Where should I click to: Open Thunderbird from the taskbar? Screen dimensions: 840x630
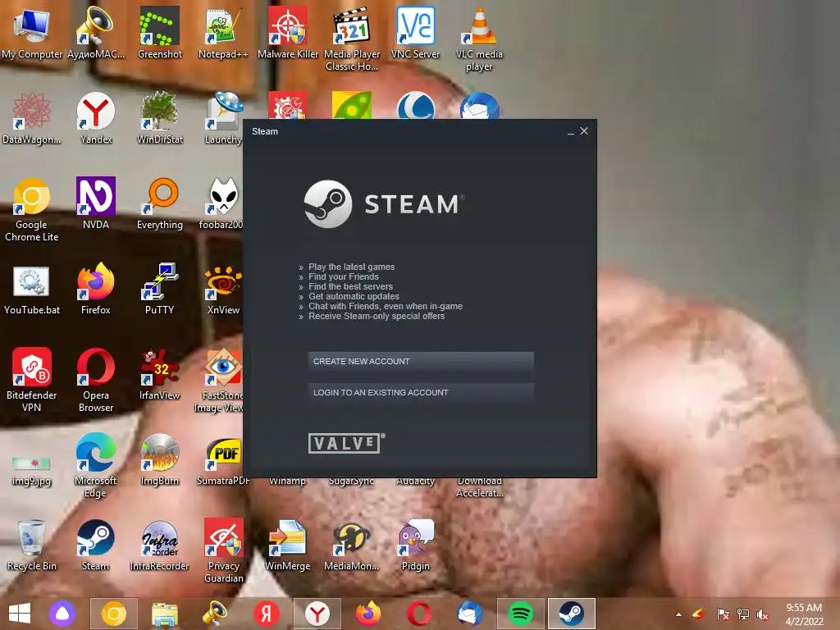[x=470, y=614]
